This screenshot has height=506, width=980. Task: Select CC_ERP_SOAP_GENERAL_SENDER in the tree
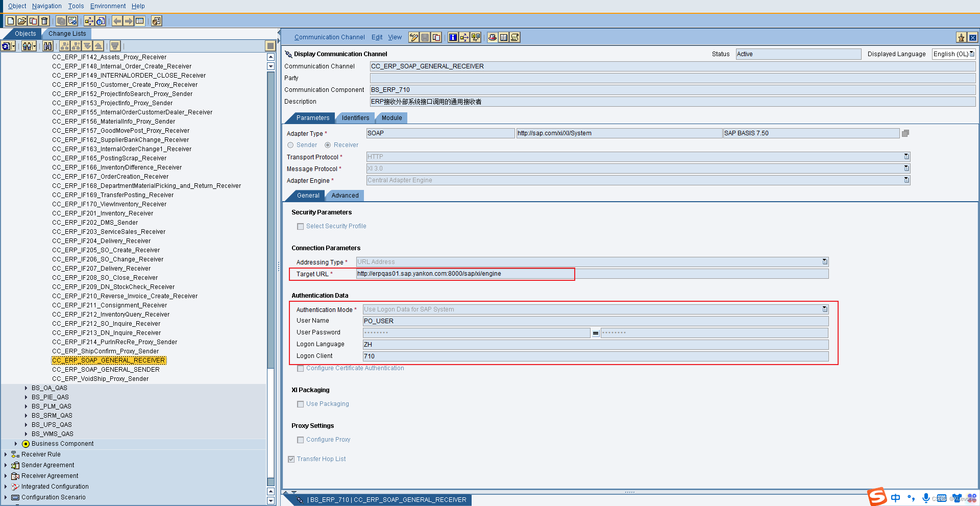pyautogui.click(x=106, y=370)
